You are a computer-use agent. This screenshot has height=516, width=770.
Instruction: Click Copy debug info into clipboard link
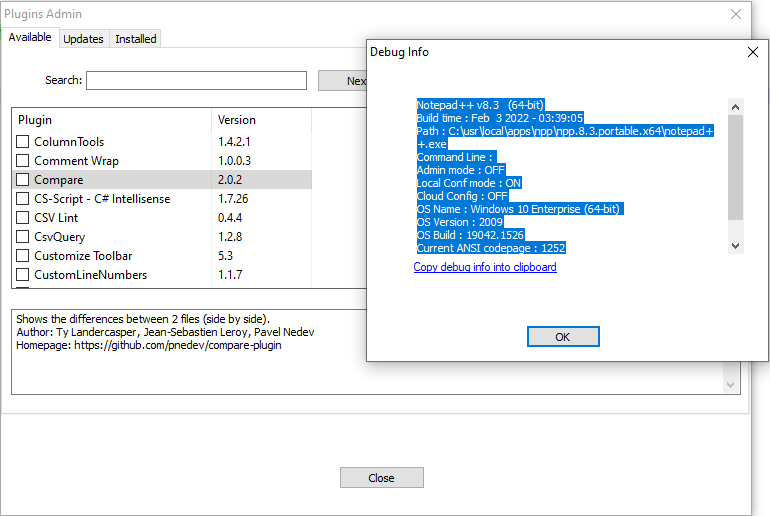485,267
